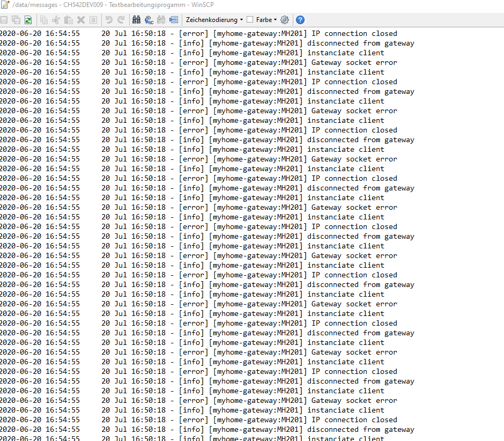Image resolution: width=504 pixels, height=441 pixels.
Task: Cut the current selection
Action: (x=56, y=19)
